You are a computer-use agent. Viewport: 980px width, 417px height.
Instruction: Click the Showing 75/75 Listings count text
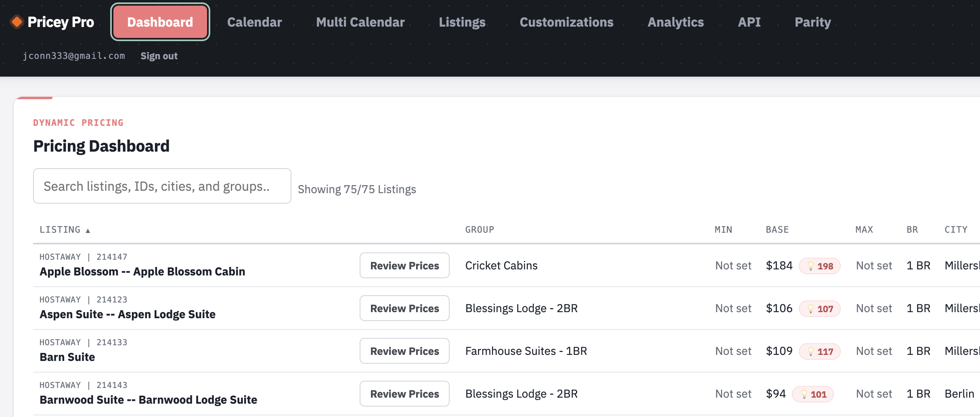(x=357, y=189)
